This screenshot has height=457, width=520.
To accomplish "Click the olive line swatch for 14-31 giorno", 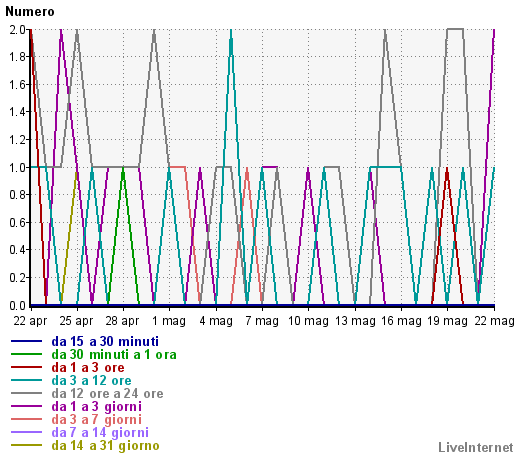I will (26, 445).
